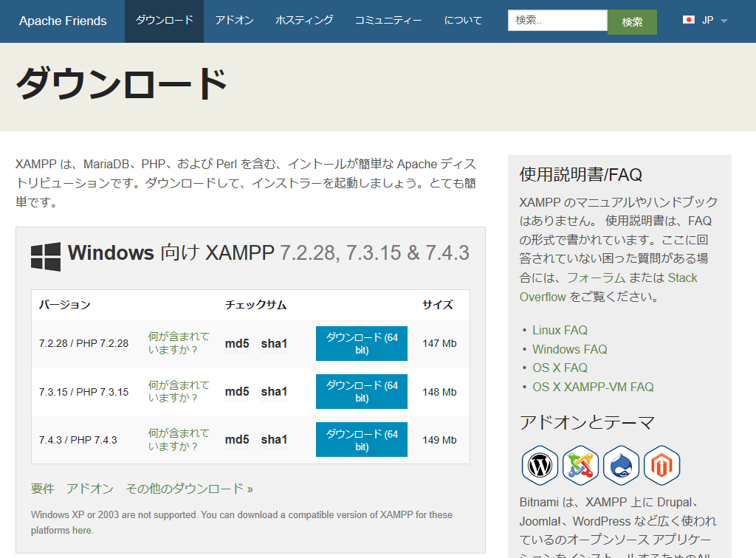This screenshot has width=756, height=558.
Task: Follow the その他のダウンロード link
Action: 189,489
